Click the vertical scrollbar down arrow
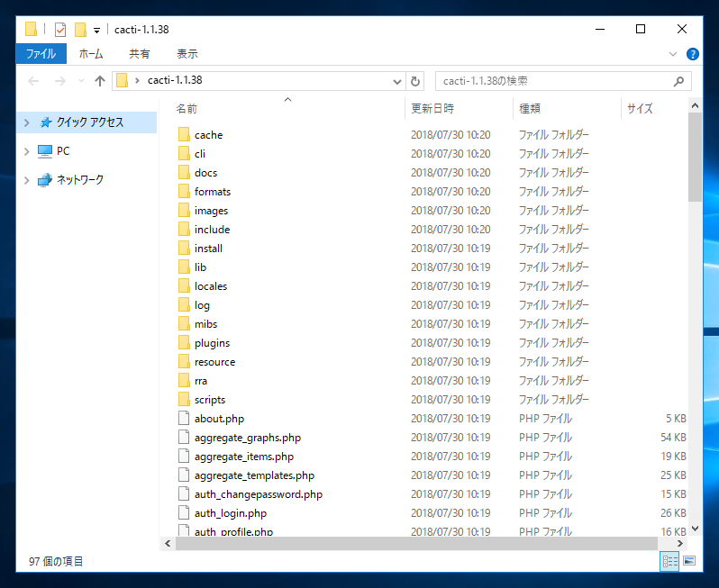Viewport: 719px width, 588px height. point(695,529)
